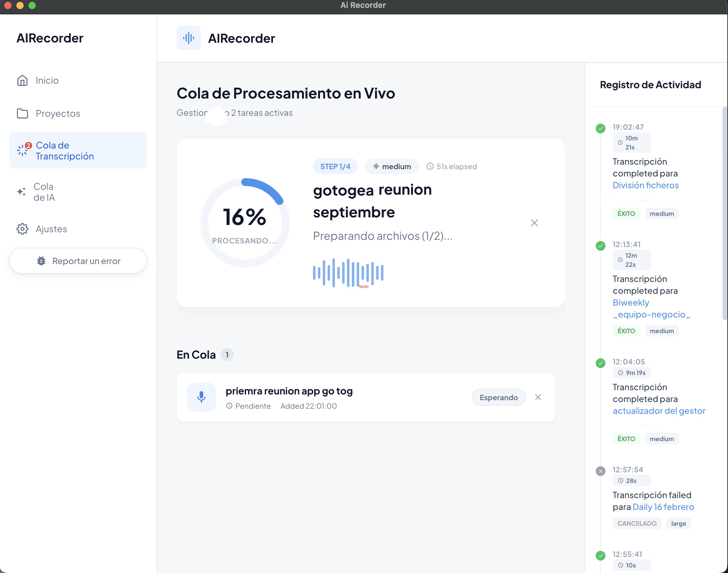Viewport: 728px width, 573px height.
Task: Cancel the gotogea reunion septiembre task
Action: [x=534, y=223]
